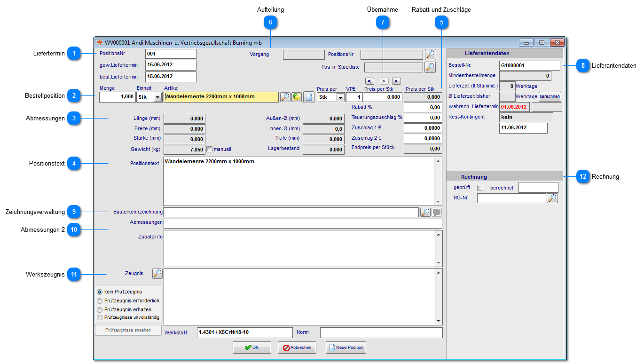Click into the Zusatzinfo text area
Screen dimensions: 644x364
click(x=299, y=248)
